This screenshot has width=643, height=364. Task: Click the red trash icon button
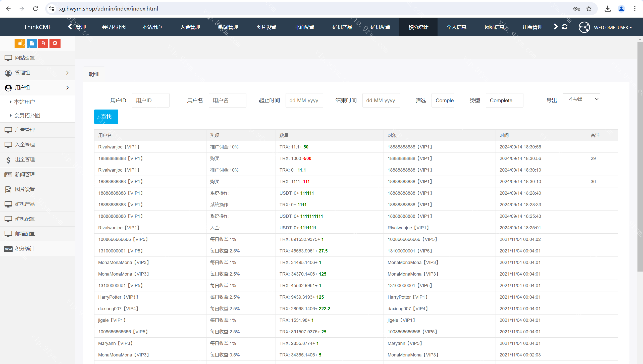tap(43, 43)
